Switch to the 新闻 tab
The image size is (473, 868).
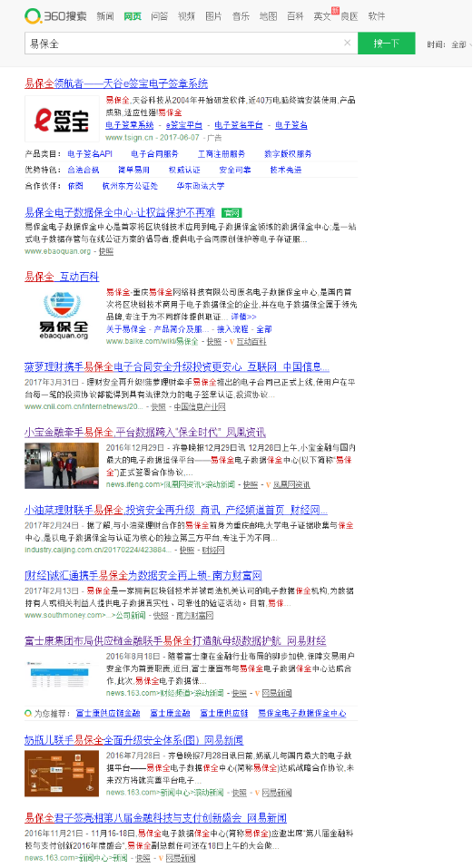[105, 16]
